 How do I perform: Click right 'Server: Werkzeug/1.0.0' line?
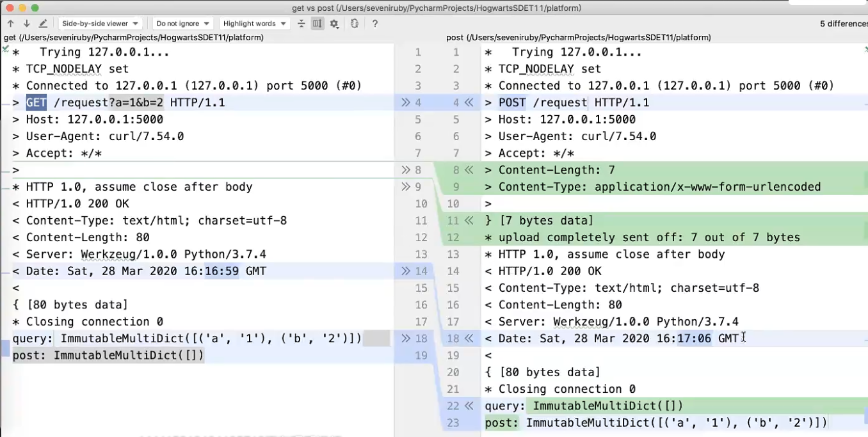pyautogui.click(x=611, y=322)
